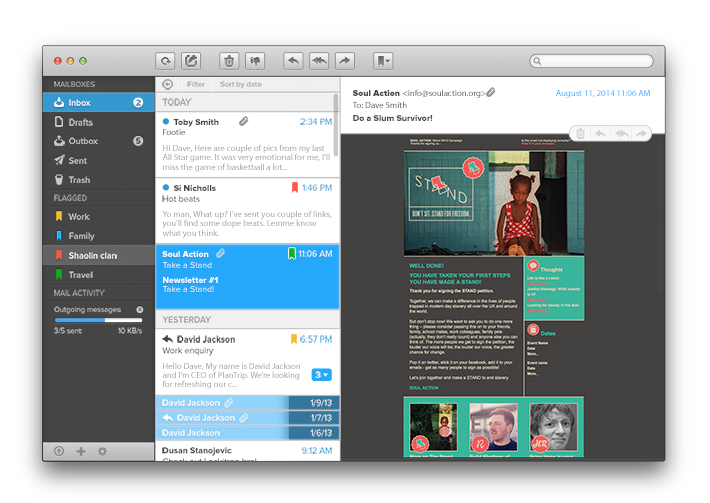Click the toolbar forward arrow
The width and height of the screenshot is (710, 503).
click(x=345, y=61)
